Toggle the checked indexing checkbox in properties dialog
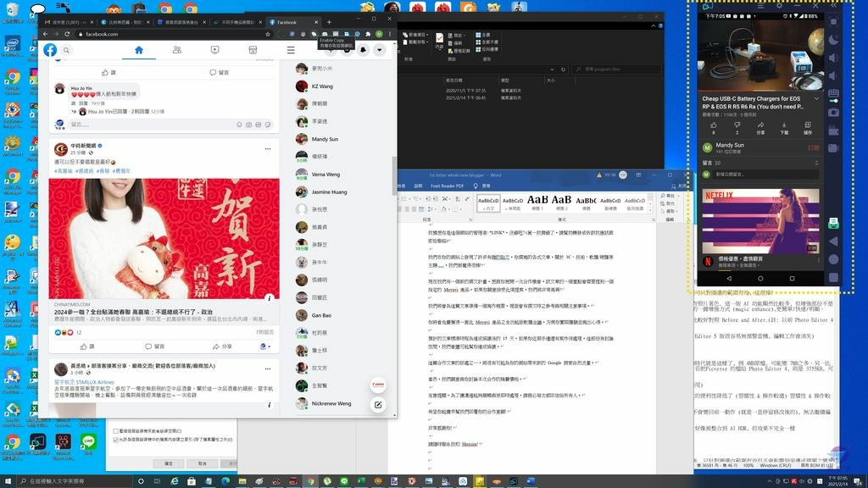The width and height of the screenshot is (868, 488). click(115, 440)
